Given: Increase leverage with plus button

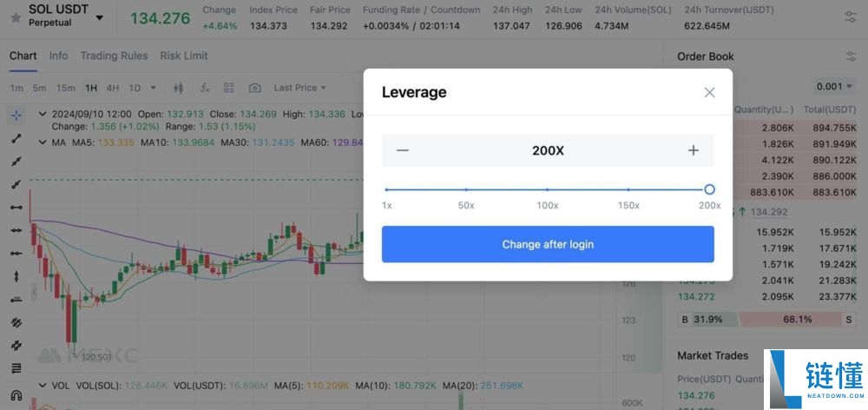Looking at the screenshot, I should coord(693,150).
